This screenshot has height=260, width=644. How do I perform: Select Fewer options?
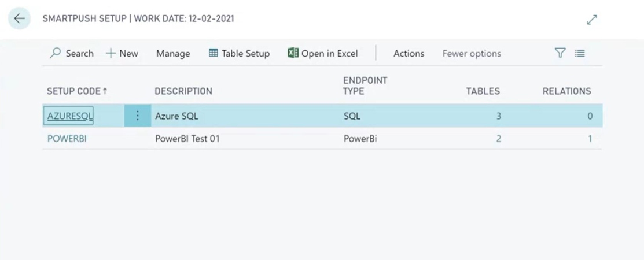point(472,53)
